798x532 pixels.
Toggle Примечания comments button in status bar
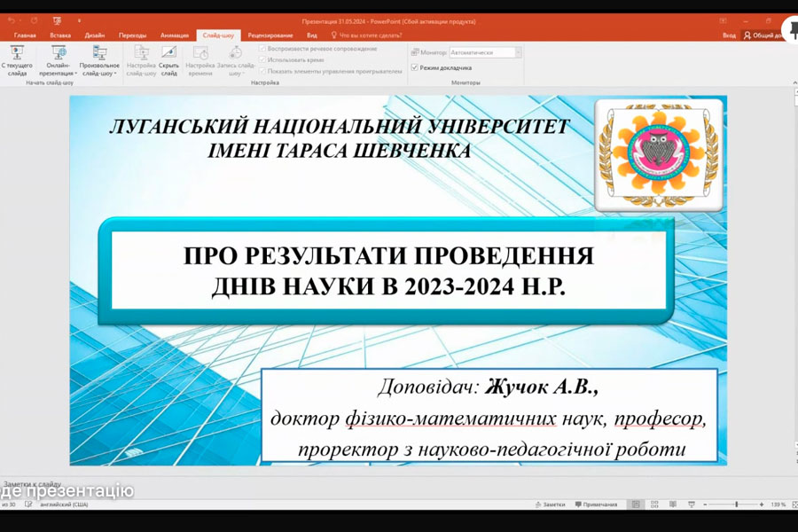tap(596, 505)
